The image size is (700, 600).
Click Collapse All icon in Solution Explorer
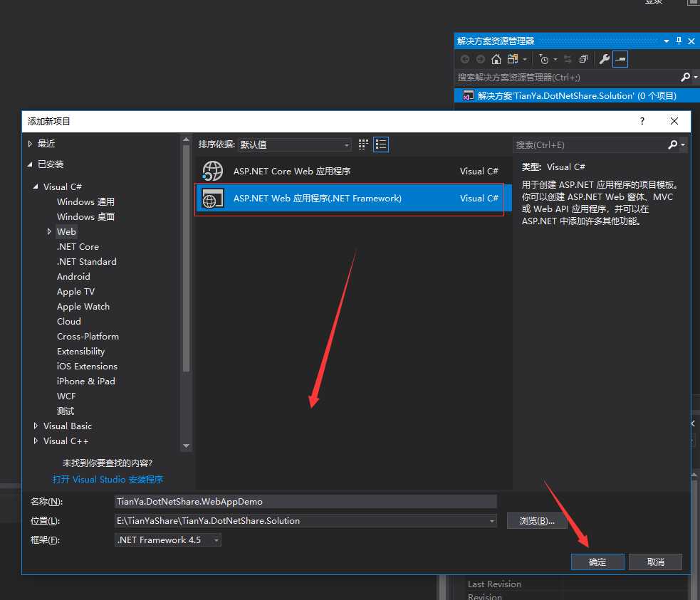click(x=583, y=59)
